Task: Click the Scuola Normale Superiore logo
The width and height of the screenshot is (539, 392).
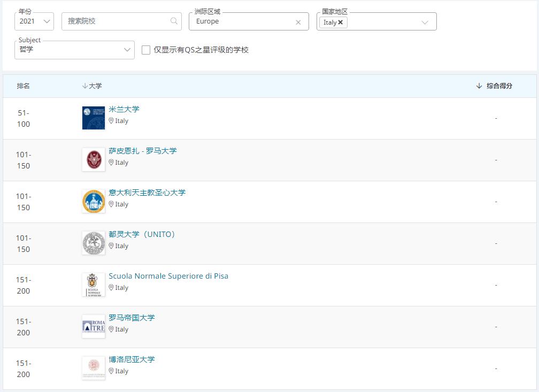Action: [x=94, y=285]
